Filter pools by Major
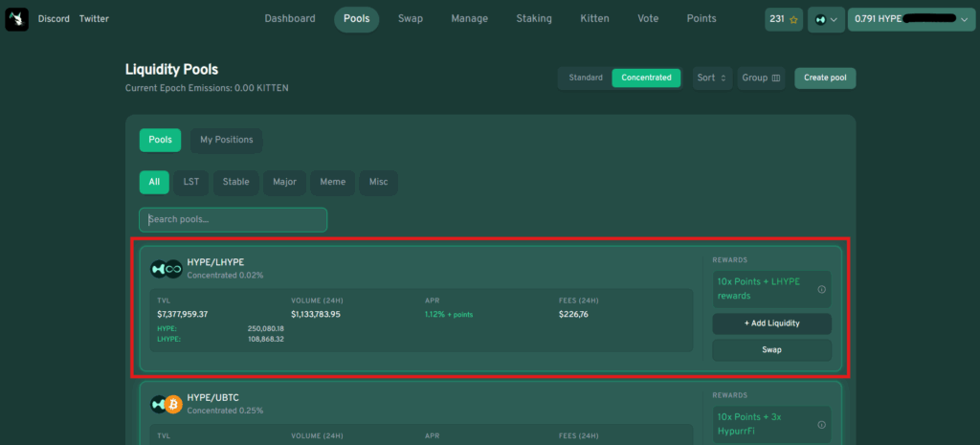980x445 pixels. click(x=284, y=183)
